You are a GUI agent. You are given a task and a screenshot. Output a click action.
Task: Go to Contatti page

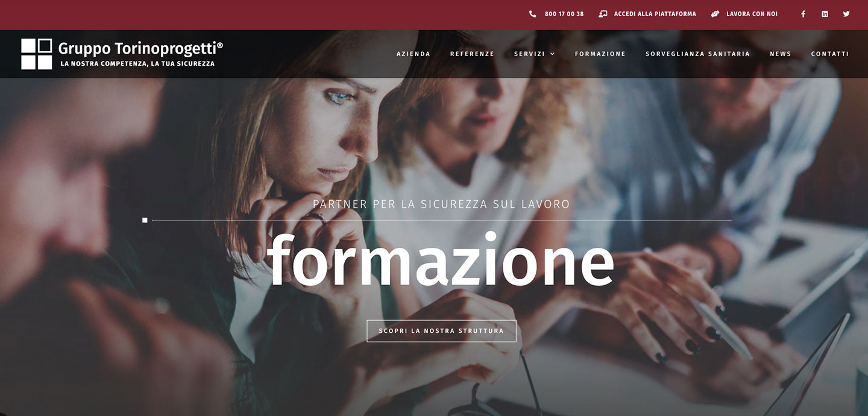point(830,54)
